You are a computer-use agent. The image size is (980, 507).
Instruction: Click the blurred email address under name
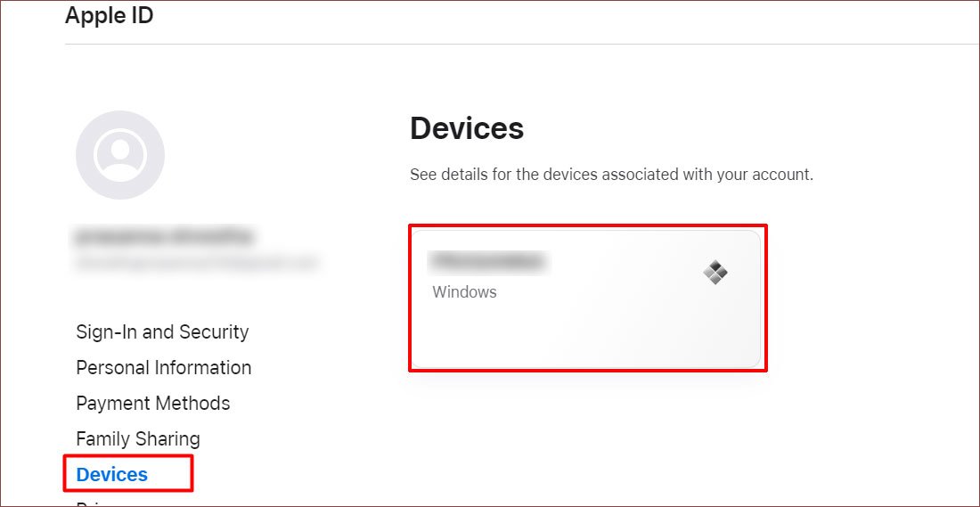tap(197, 262)
